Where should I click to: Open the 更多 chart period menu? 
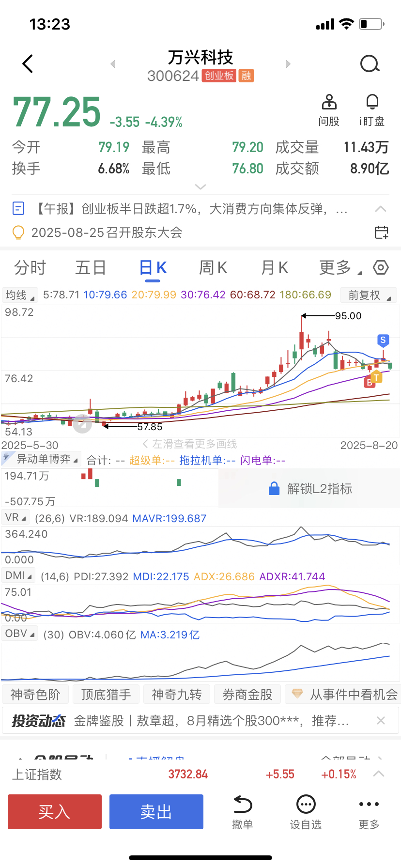click(x=339, y=267)
